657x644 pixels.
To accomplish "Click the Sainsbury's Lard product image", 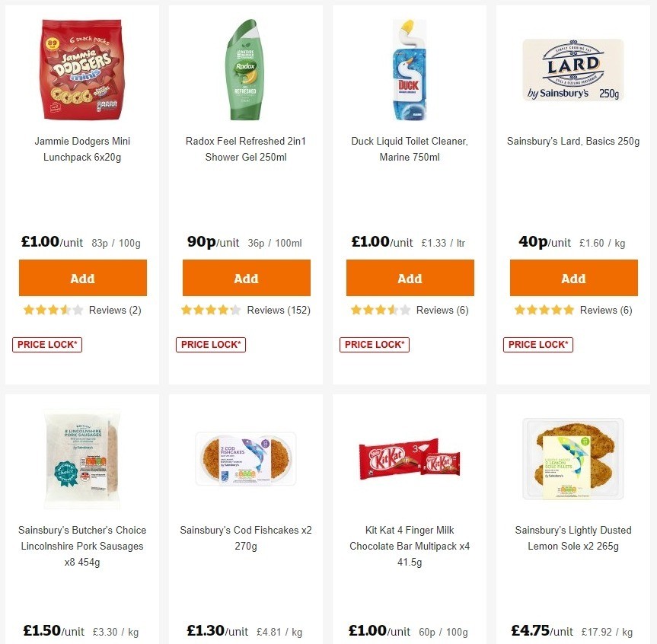I will pyautogui.click(x=573, y=69).
